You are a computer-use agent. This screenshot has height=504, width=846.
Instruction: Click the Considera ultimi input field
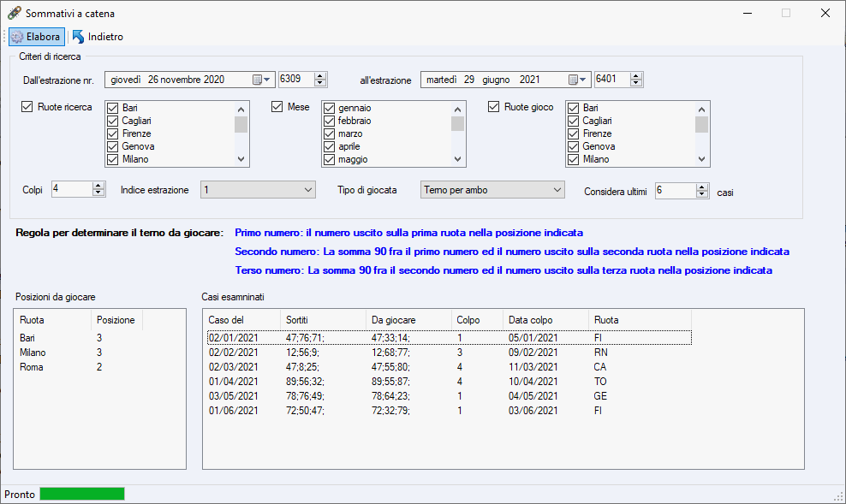(676, 190)
